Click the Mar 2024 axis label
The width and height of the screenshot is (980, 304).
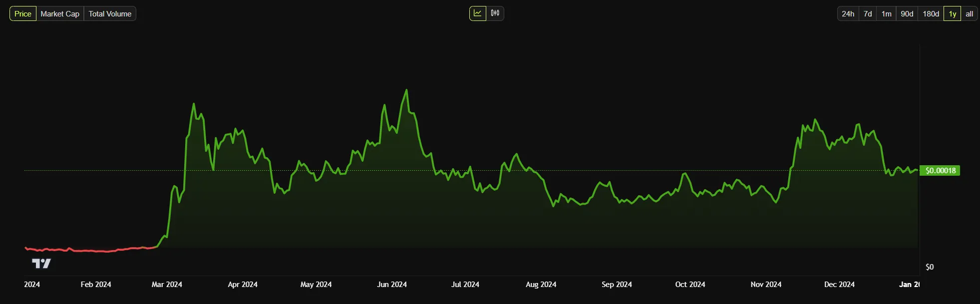click(x=167, y=285)
